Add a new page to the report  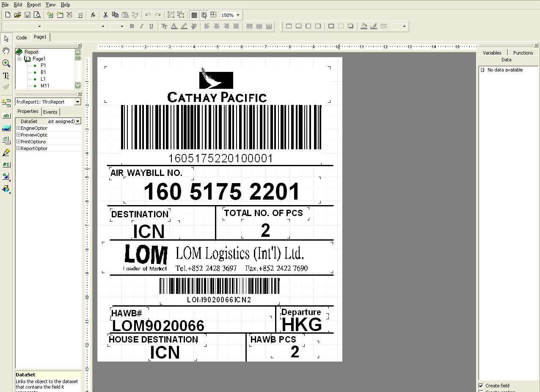50,15
